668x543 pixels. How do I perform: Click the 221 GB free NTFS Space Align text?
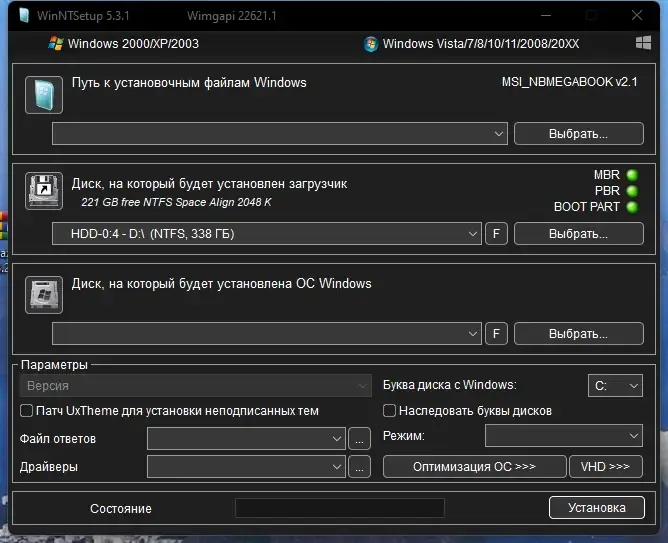176,202
